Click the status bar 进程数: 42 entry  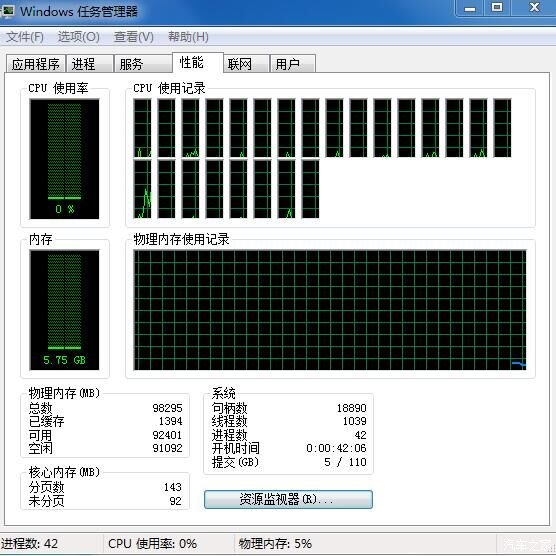(29, 544)
